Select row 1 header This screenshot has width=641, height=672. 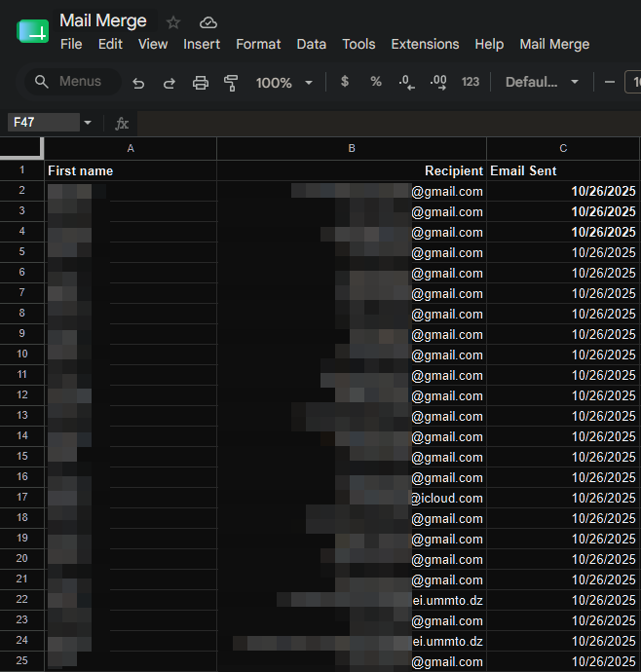pos(21,170)
